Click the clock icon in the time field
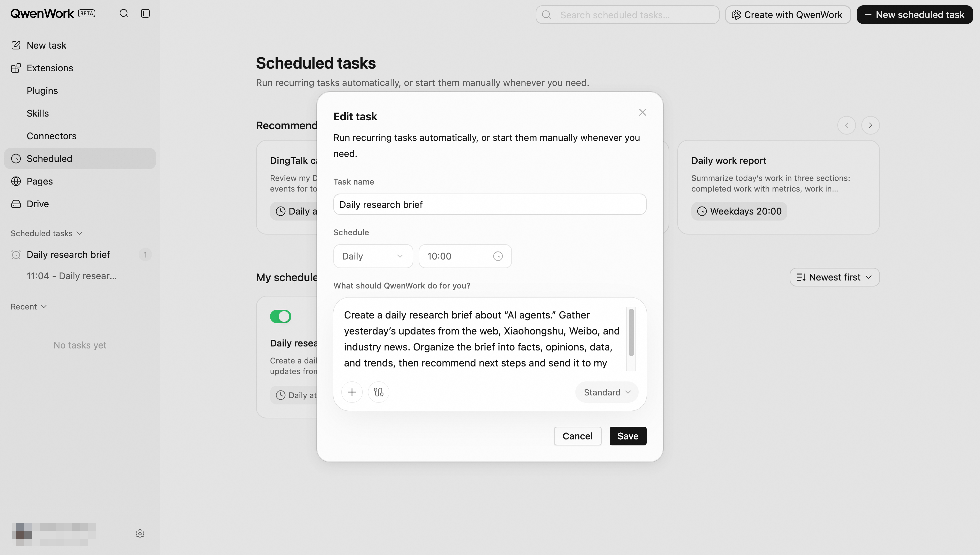 point(498,256)
